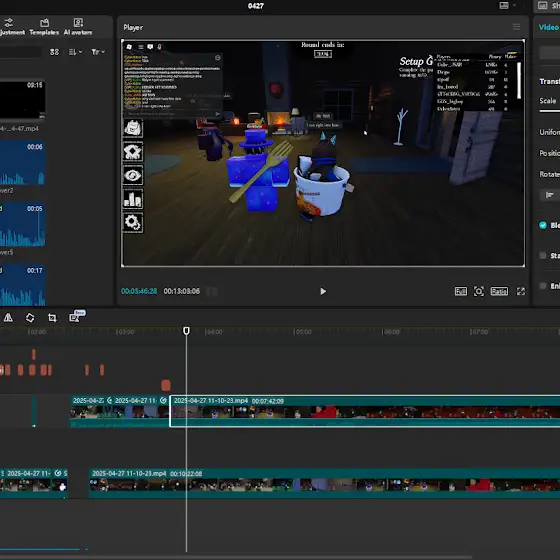Toggle the Stabilize checkbox
Viewport: 560px width, 560px height.
542,256
